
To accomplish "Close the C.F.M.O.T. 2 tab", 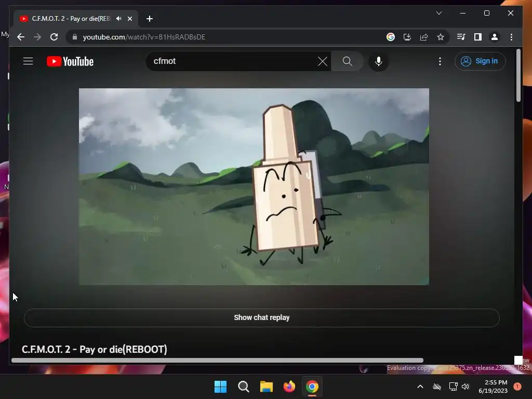I will tap(129, 19).
